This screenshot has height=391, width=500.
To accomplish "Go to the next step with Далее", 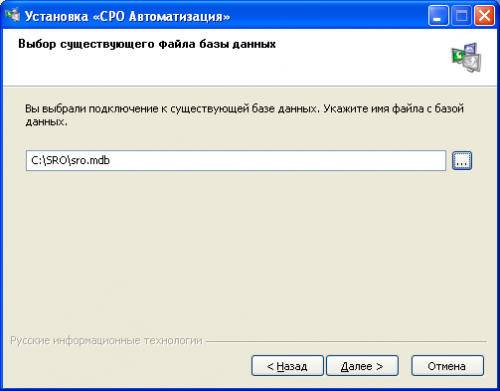I will click(362, 366).
